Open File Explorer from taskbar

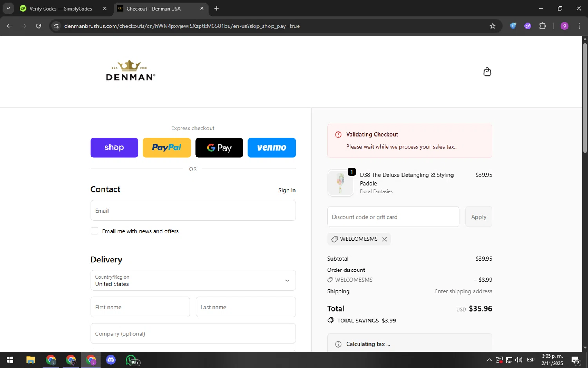click(x=31, y=360)
